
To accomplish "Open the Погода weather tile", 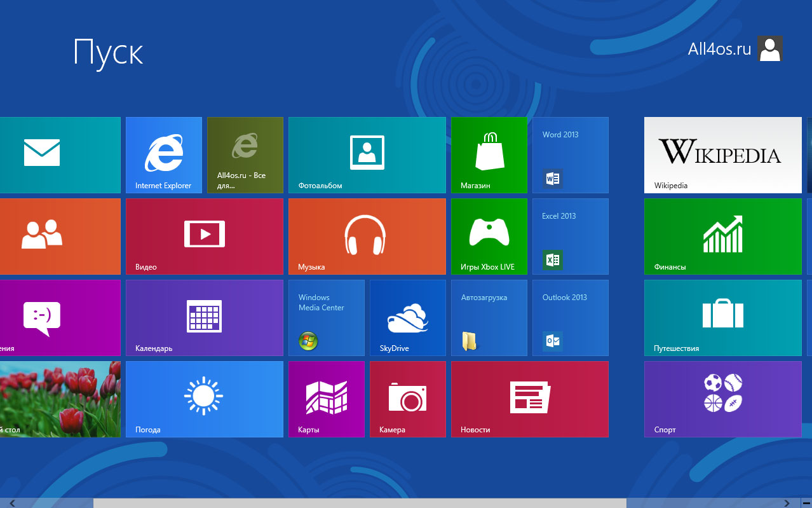I will click(x=205, y=399).
